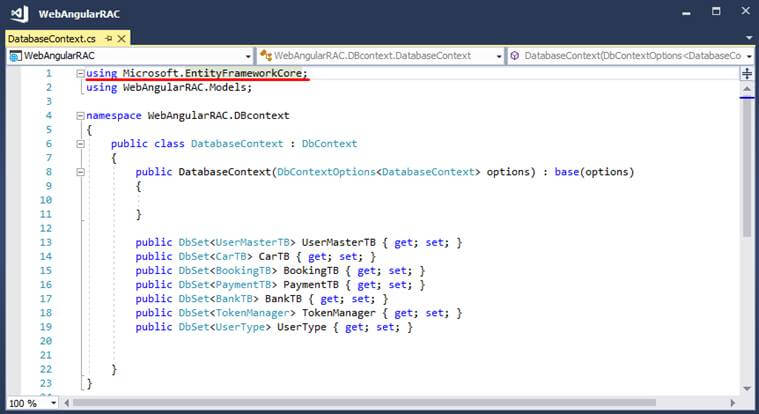This screenshot has width=759, height=414.
Task: Click 'BookingTB' property name on line 15
Action: (x=311, y=271)
